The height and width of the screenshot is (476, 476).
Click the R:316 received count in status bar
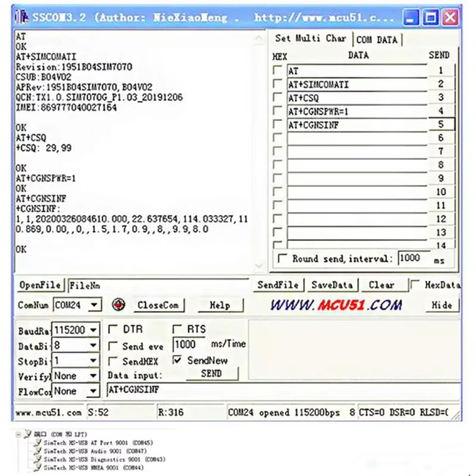pyautogui.click(x=171, y=412)
